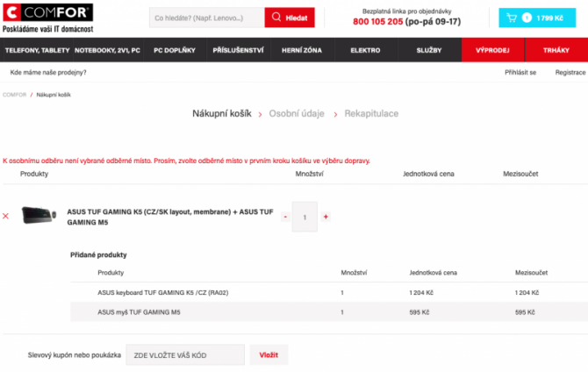Go to the Výprodej section
The height and width of the screenshot is (372, 588).
(492, 50)
